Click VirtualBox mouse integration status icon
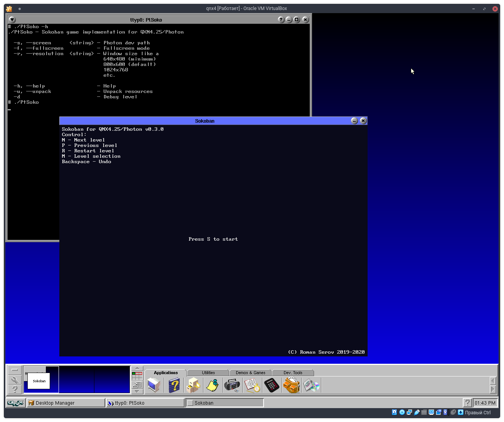Image resolution: width=504 pixels, height=422 pixels. pyautogui.click(x=453, y=412)
